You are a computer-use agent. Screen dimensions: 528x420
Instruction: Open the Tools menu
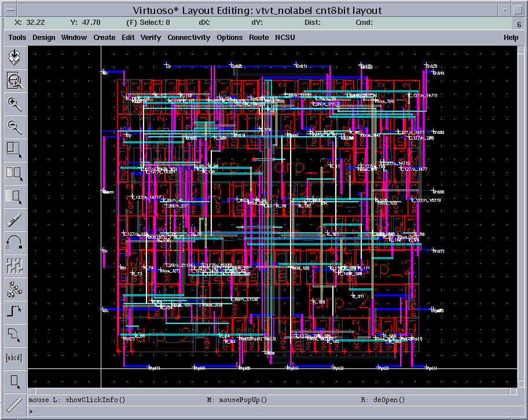click(17, 38)
